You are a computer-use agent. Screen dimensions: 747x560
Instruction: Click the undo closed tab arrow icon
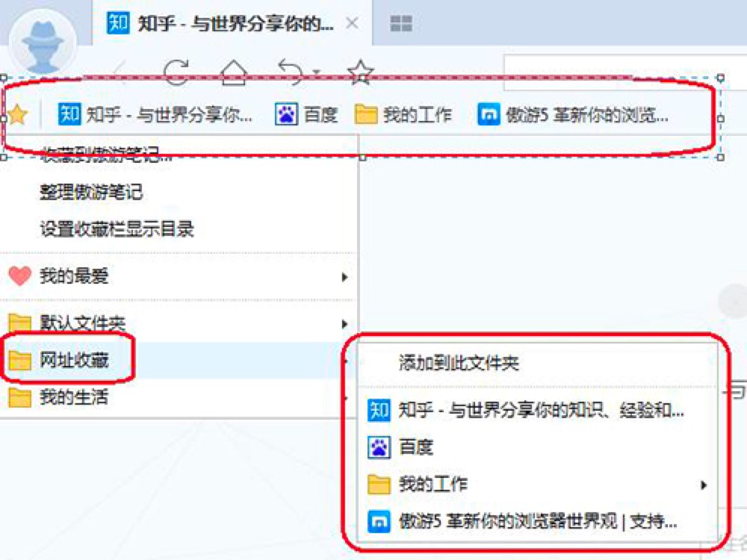[291, 72]
